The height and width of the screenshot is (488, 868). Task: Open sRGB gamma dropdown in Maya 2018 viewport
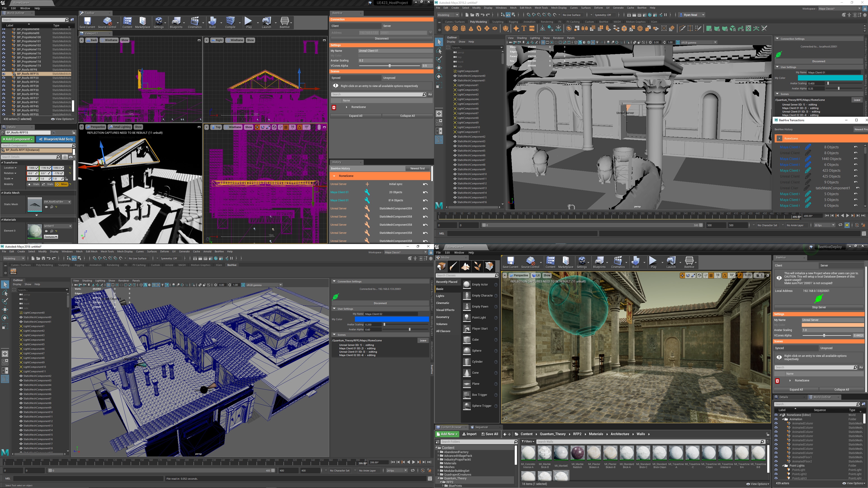coord(264,285)
